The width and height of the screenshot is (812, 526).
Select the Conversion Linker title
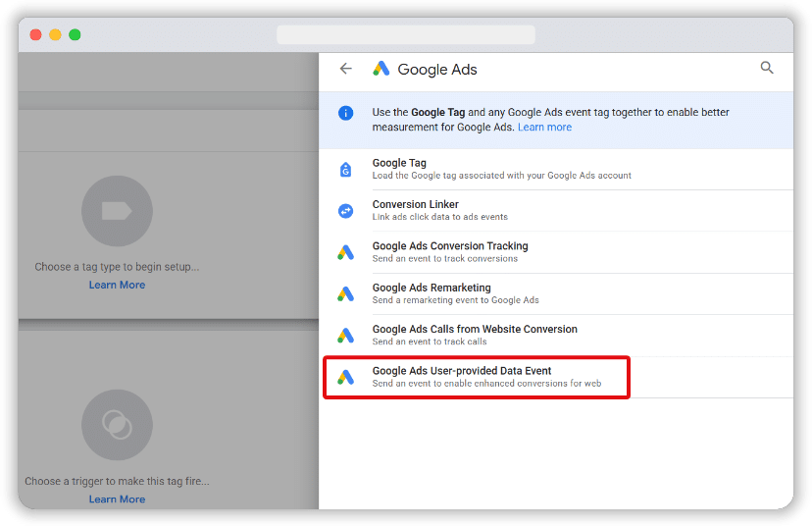click(416, 204)
